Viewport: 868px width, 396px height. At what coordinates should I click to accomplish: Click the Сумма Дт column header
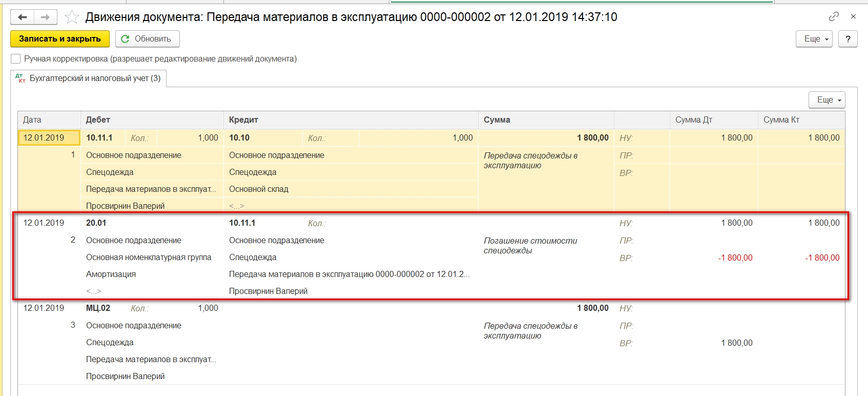pos(694,120)
